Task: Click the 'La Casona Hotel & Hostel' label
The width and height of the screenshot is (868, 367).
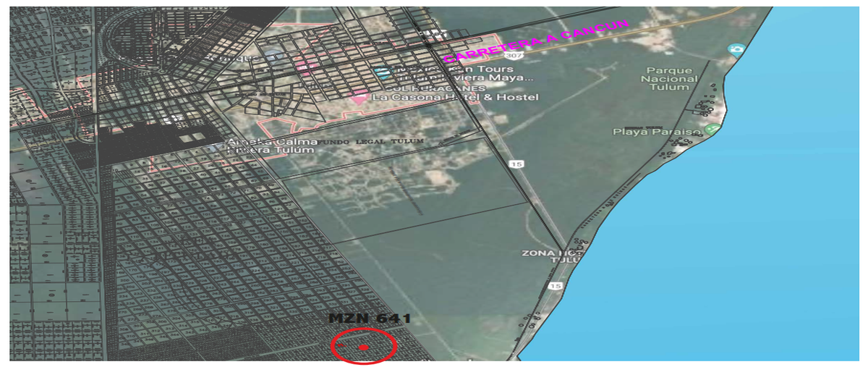Action: point(456,97)
